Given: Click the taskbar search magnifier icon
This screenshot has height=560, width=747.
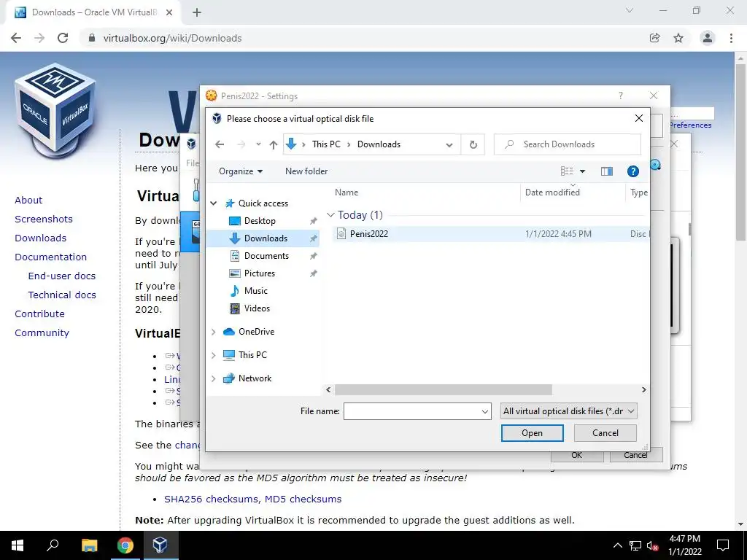Looking at the screenshot, I should (53, 545).
